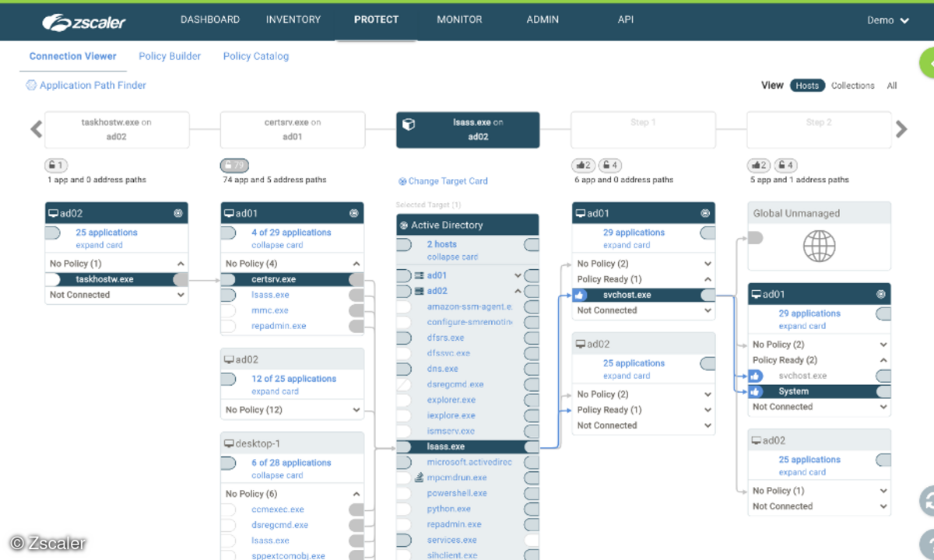
Task: Click thumbs-up icon beside svchost.exe under Policy Ready (2)
Action: (x=756, y=376)
